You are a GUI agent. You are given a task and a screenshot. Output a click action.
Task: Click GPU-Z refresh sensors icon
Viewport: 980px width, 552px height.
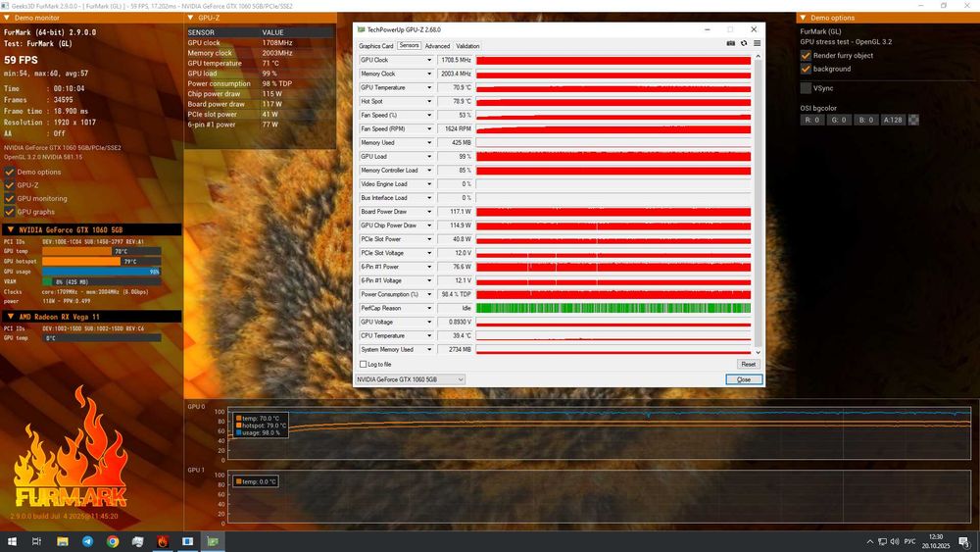744,44
